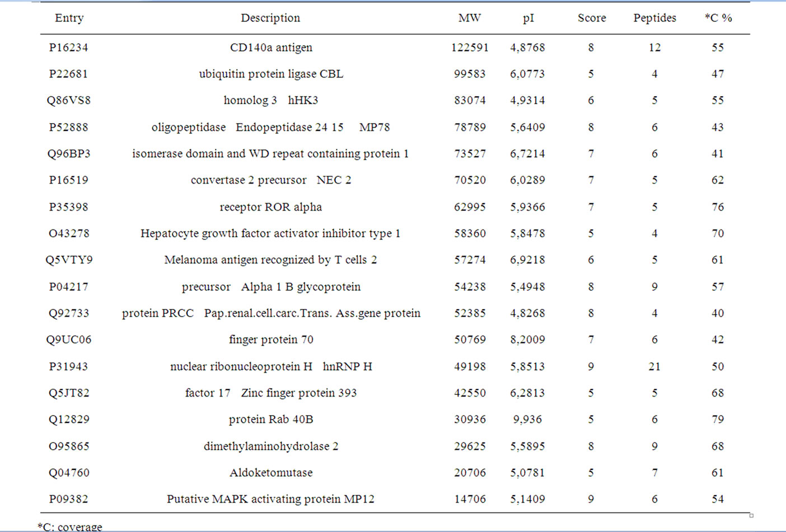Select entry P35398
The height and width of the screenshot is (532, 786).
pyautogui.click(x=68, y=207)
